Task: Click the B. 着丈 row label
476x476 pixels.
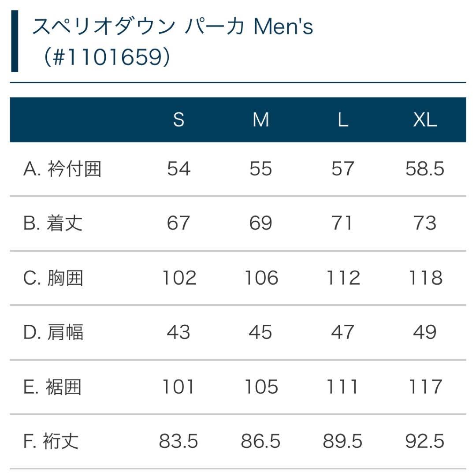Action: coord(53,223)
